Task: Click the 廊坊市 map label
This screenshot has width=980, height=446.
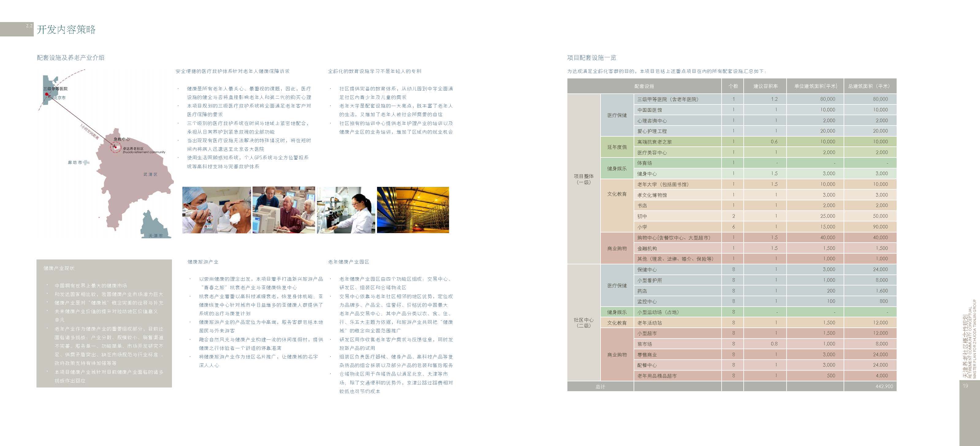Action: pos(75,162)
